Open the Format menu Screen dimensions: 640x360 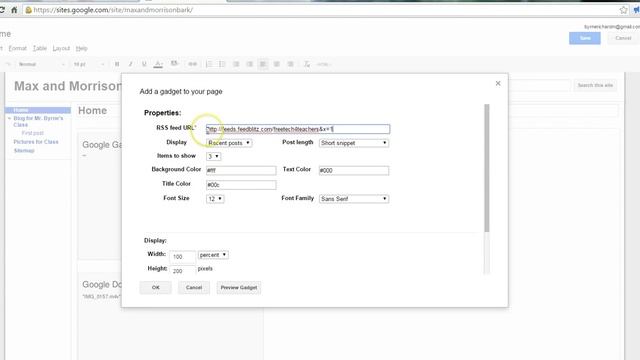(x=18, y=48)
